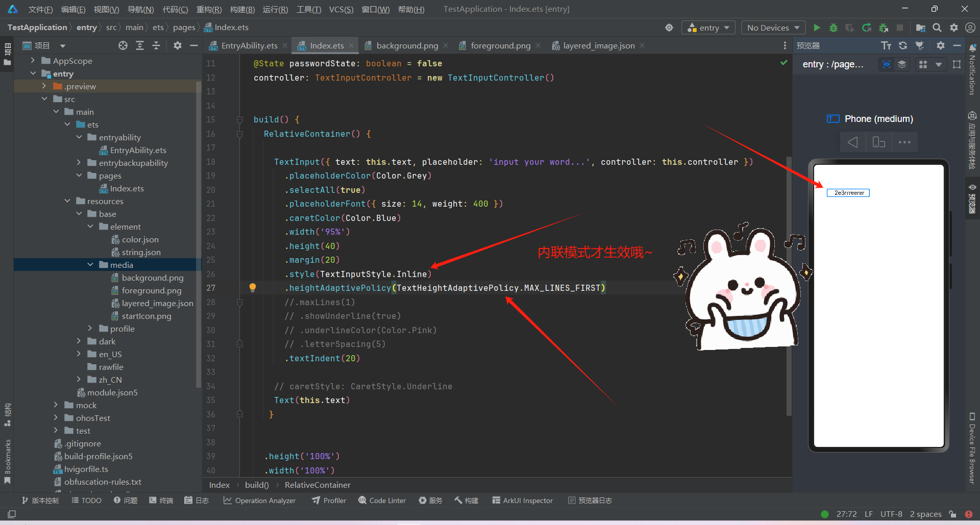
Task: Expand the entrybackupability folder
Action: pyautogui.click(x=79, y=163)
